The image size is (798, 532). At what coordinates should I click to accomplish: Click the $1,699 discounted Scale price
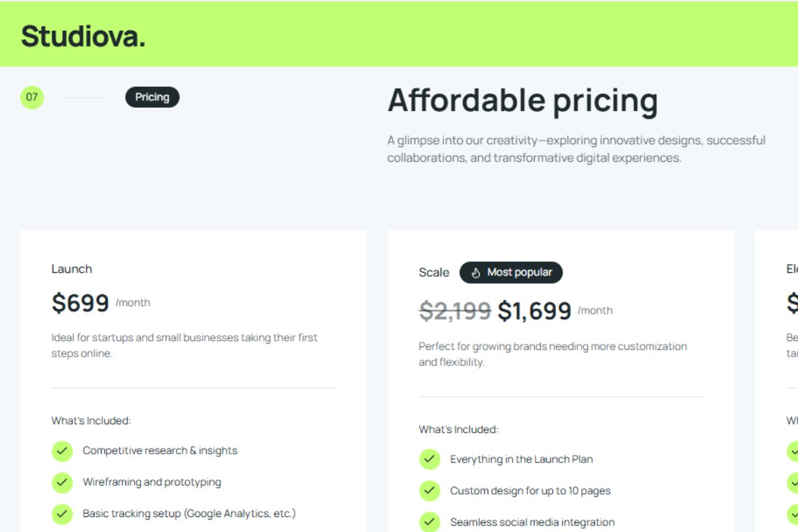[535, 310]
